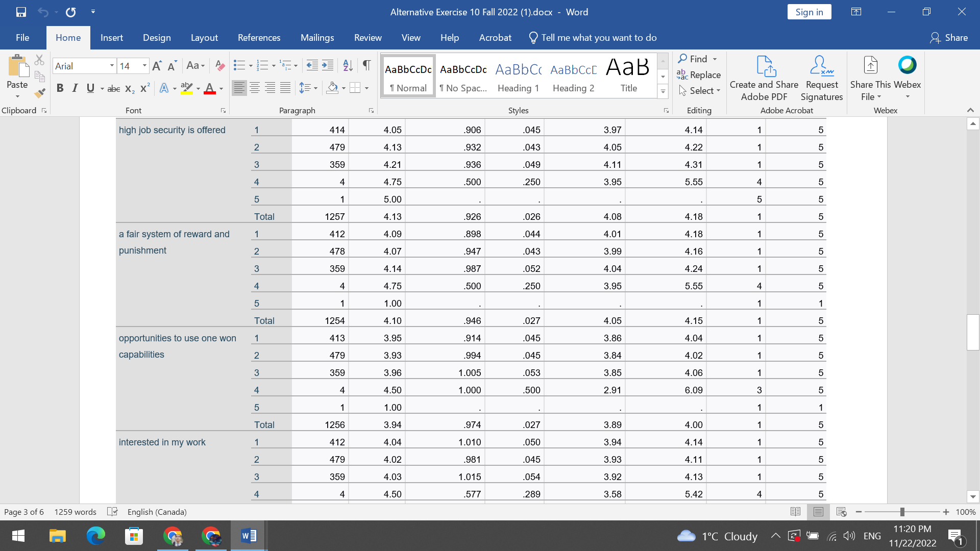Open Google Chrome from the taskbar
Image resolution: width=980 pixels, height=551 pixels.
[173, 536]
